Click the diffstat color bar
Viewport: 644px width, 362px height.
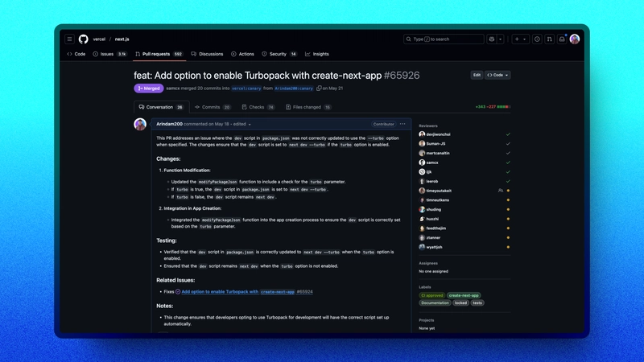point(504,107)
